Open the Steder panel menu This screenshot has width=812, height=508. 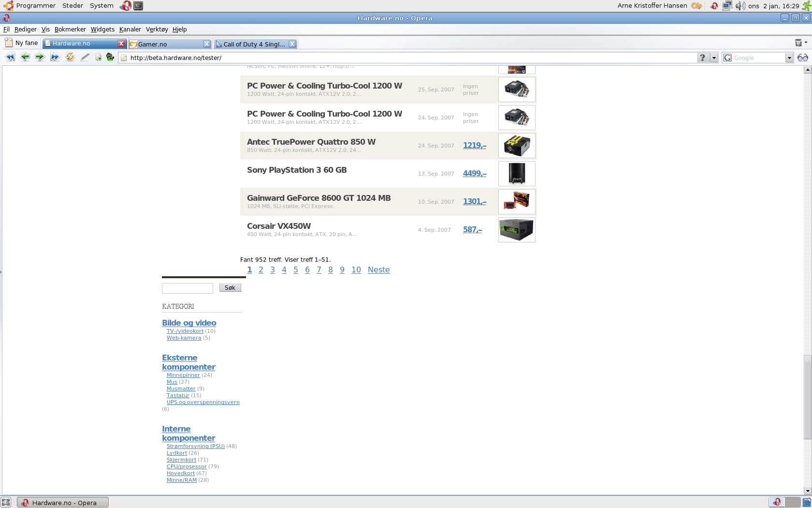pos(72,5)
